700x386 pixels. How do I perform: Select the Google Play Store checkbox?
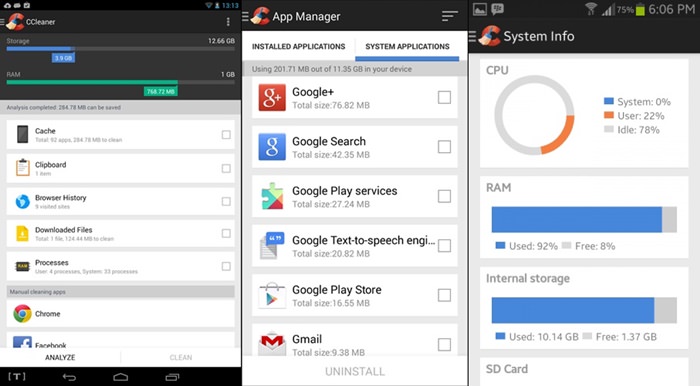[x=444, y=295]
